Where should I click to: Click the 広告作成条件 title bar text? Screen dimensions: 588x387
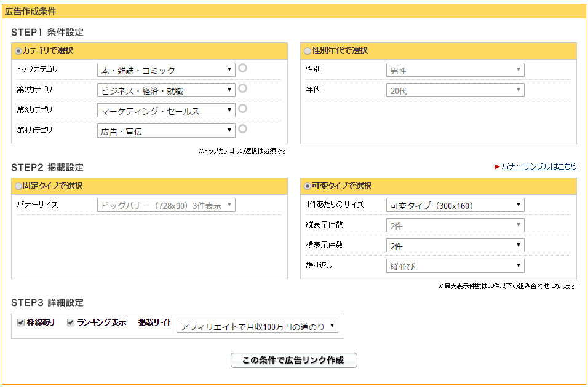tap(30, 12)
